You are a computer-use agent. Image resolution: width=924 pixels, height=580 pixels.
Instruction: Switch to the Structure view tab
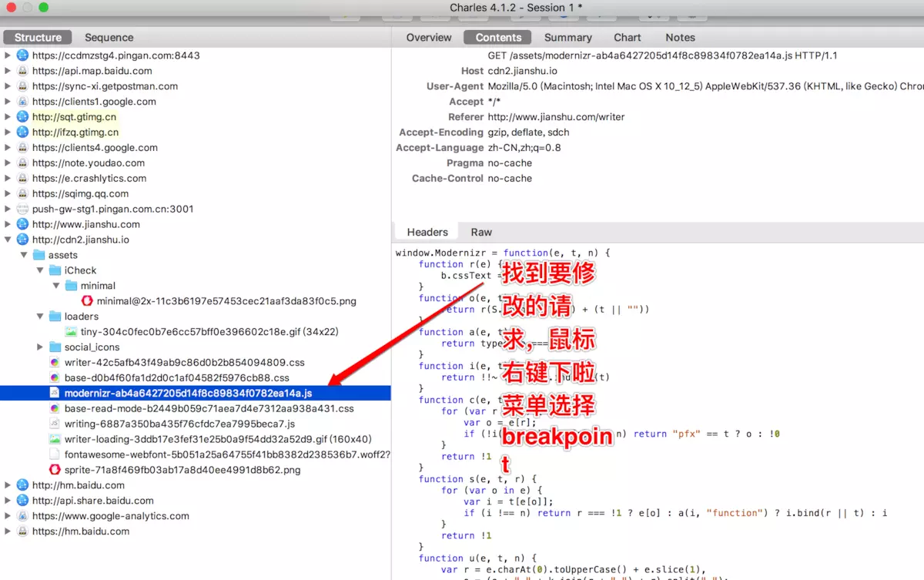(x=38, y=37)
